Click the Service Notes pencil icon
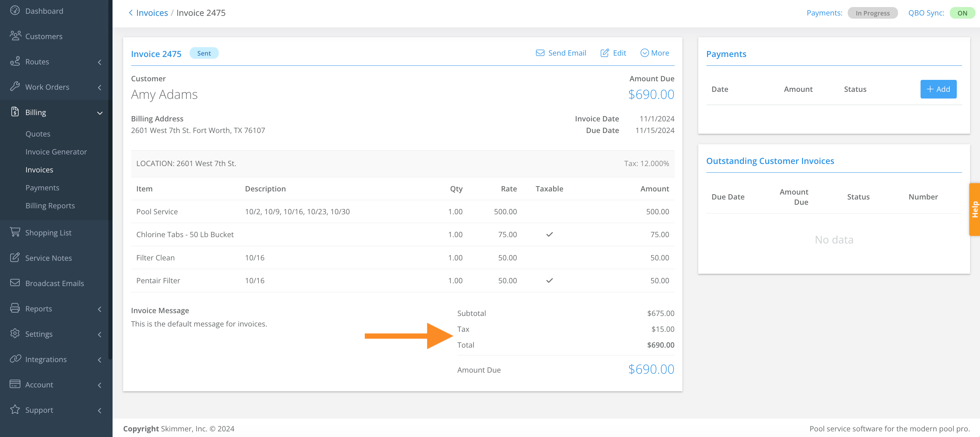This screenshot has width=980, height=437. [x=15, y=257]
